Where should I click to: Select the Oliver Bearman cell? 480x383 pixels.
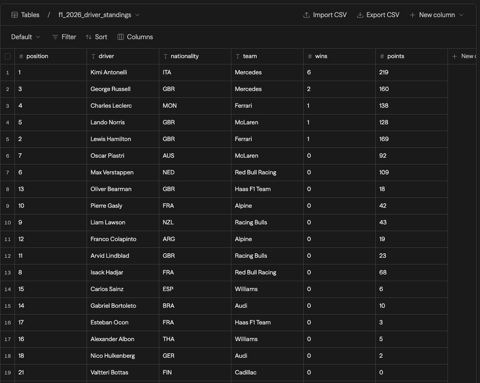(x=123, y=189)
